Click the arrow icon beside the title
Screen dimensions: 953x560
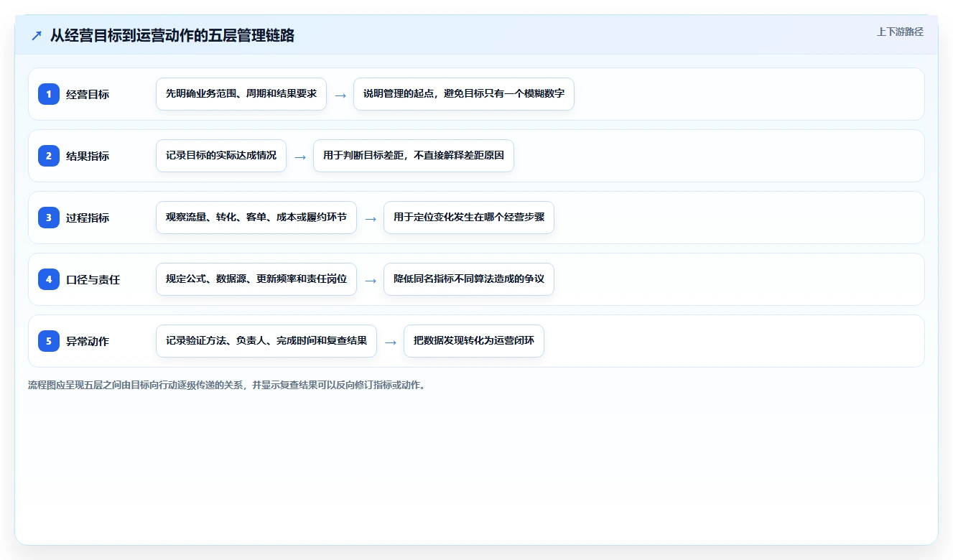pos(37,36)
